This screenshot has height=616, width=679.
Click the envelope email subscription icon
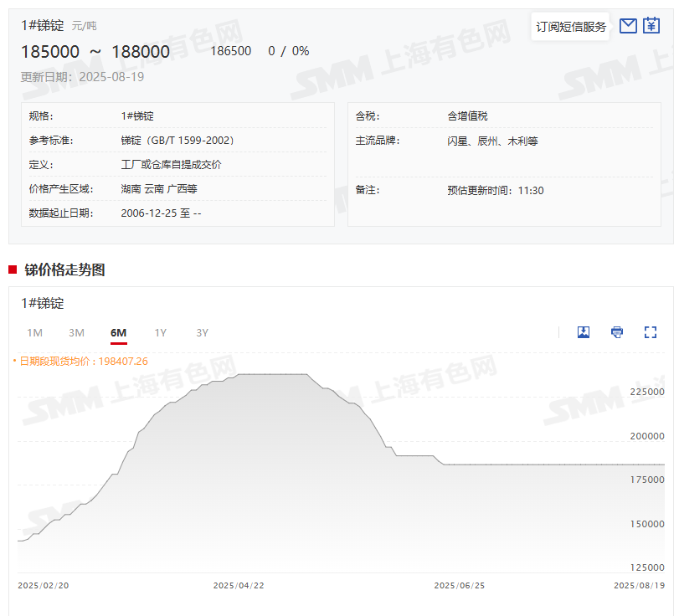pos(628,26)
